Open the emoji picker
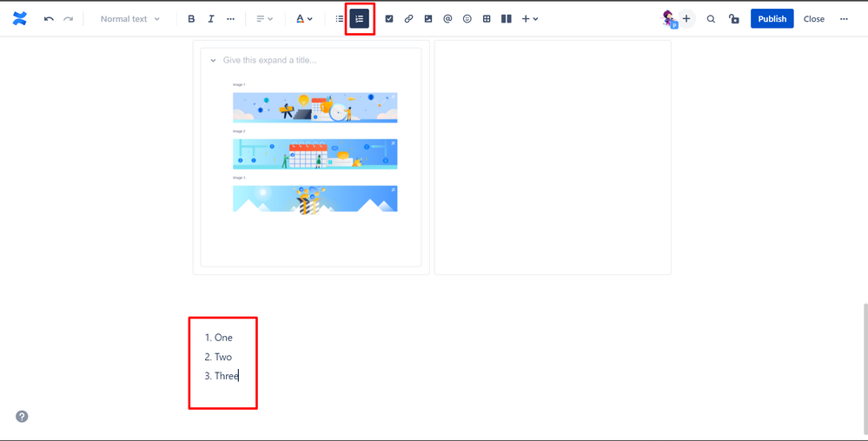Screen dimensions: 868x441 [467, 19]
